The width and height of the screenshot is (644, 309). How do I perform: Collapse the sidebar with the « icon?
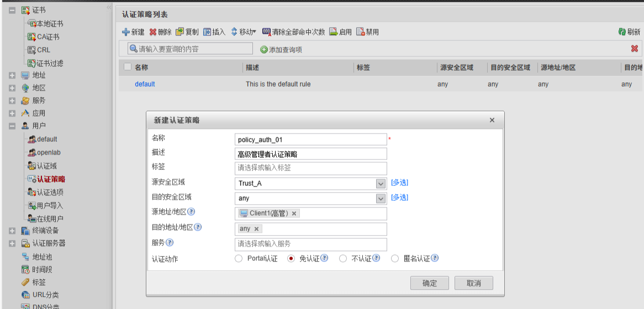109,7
